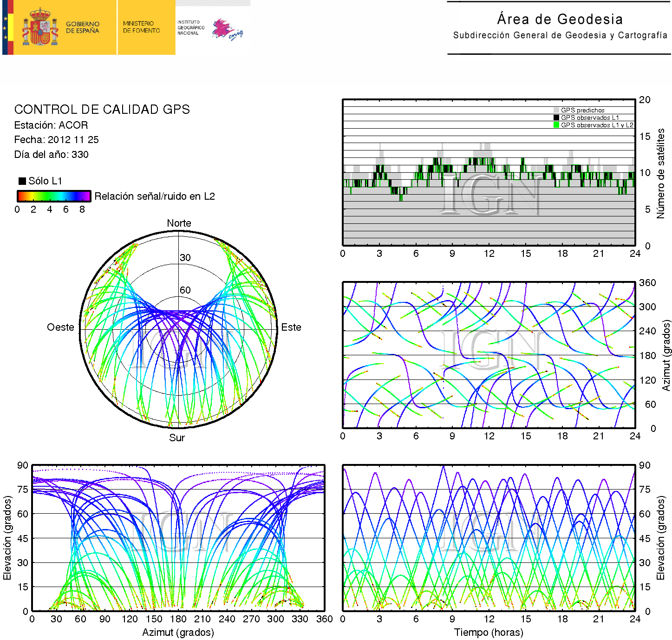Select the Gobierno de España label
672x640 pixels.
[x=83, y=27]
